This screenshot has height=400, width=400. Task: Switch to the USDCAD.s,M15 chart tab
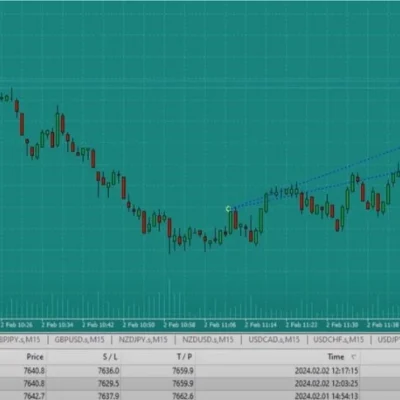tap(274, 340)
